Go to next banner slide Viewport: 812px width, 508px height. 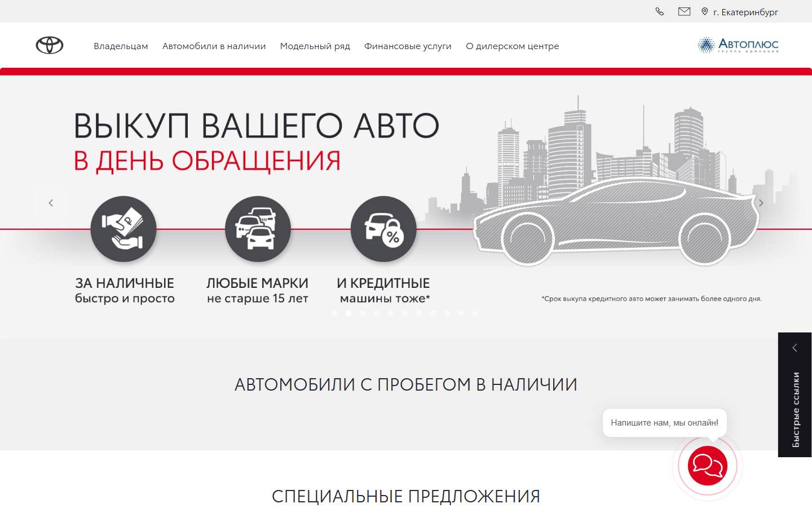761,203
